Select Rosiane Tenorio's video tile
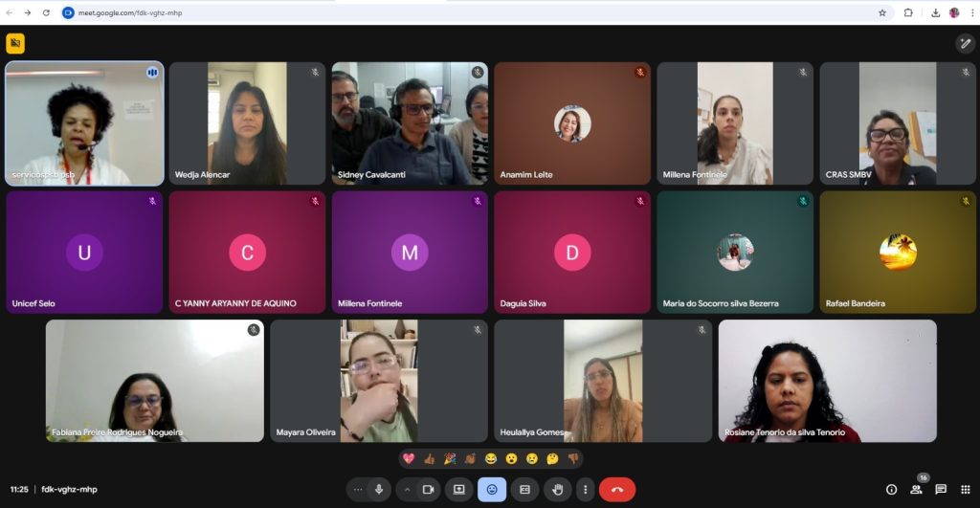The image size is (980, 508). point(827,381)
